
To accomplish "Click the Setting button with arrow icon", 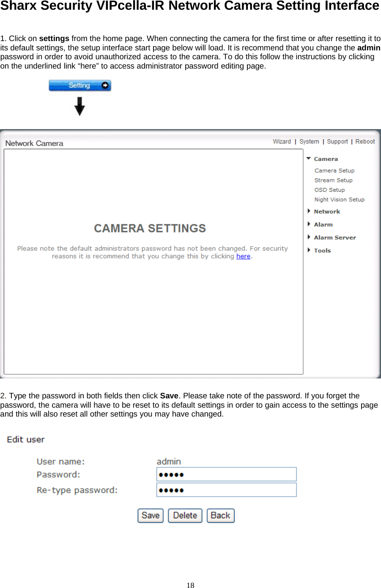I will coord(79,86).
